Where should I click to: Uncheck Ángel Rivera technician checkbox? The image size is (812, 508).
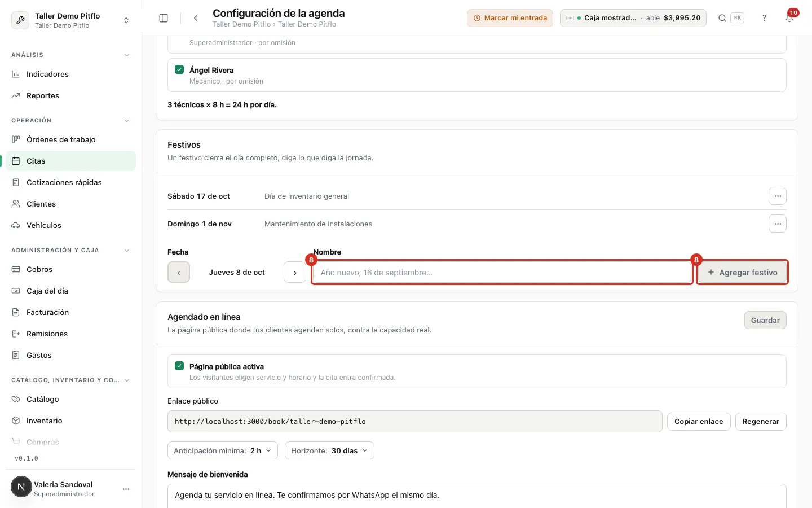tap(179, 69)
